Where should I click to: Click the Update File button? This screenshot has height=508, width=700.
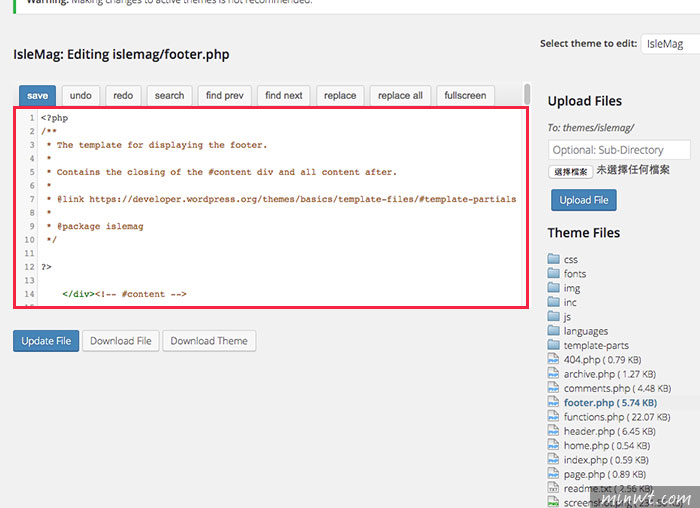[x=46, y=341]
